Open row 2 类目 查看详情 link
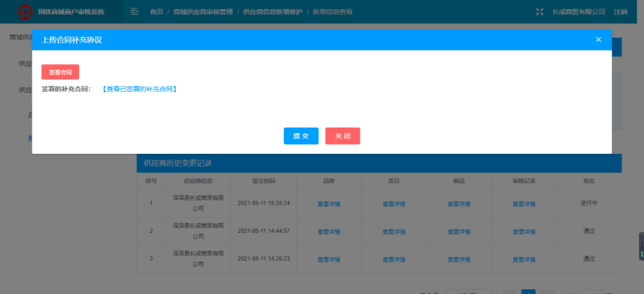The image size is (644, 294). (394, 232)
